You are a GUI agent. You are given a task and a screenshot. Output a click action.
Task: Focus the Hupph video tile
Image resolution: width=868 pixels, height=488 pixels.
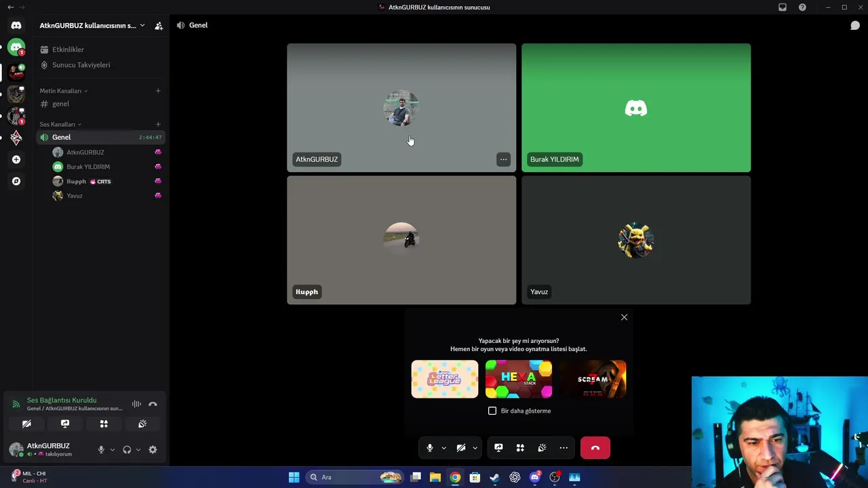(x=401, y=240)
